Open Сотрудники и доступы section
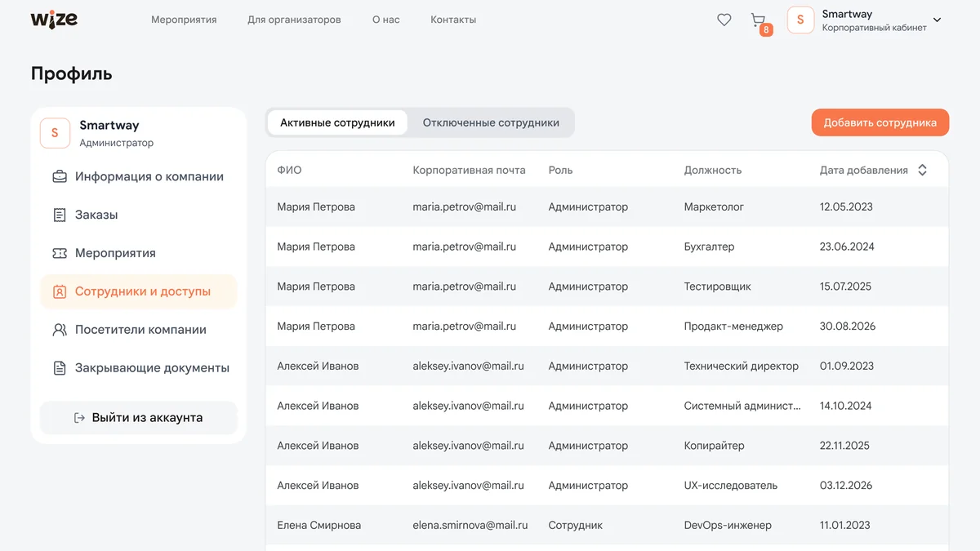 (139, 291)
